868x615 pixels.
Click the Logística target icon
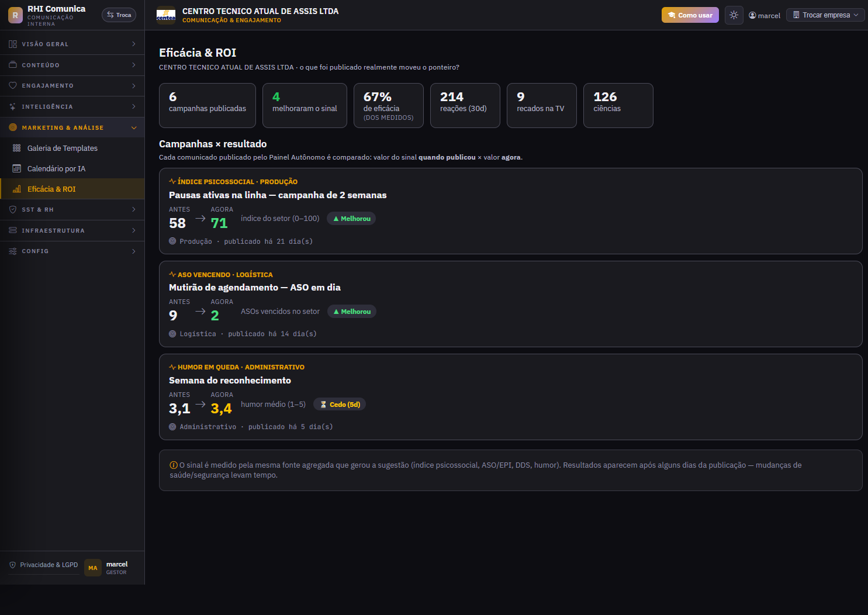point(172,334)
